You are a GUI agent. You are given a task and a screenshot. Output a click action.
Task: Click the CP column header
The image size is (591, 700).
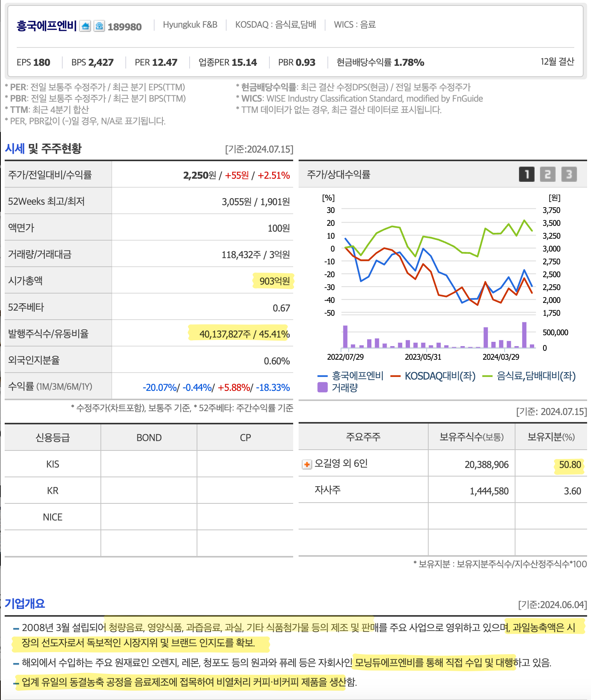(x=245, y=438)
